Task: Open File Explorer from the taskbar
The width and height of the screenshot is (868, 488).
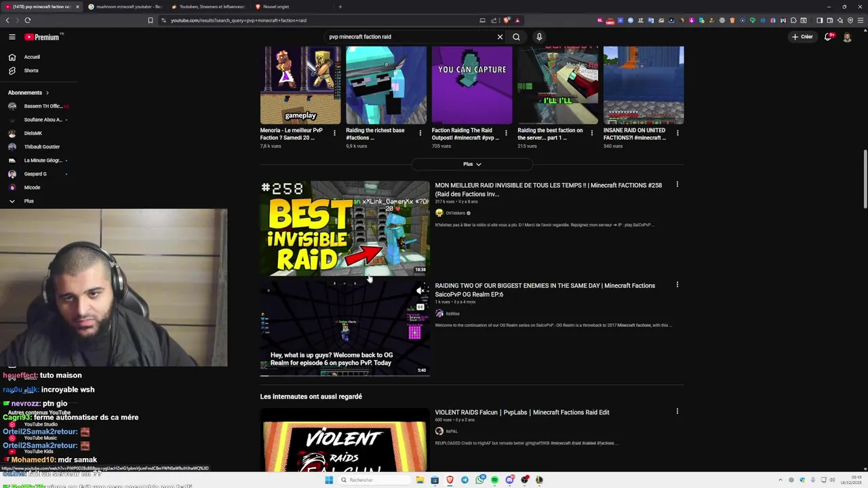Action: click(420, 480)
